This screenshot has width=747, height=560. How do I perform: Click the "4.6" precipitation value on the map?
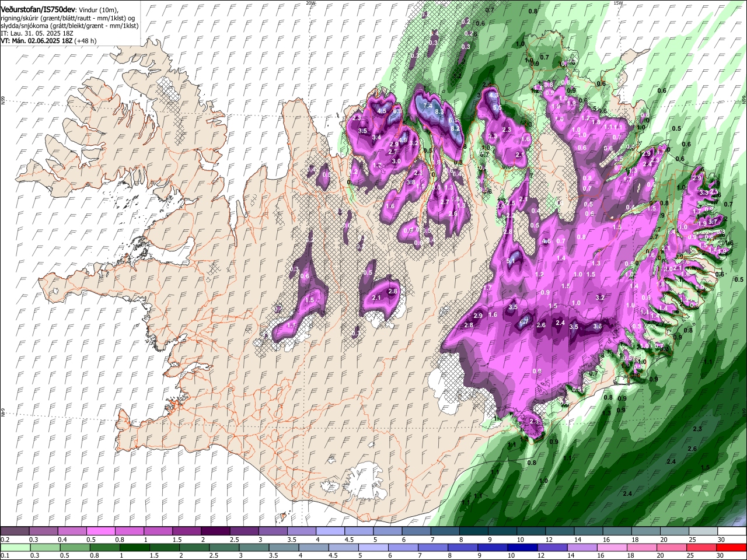[547, 241]
